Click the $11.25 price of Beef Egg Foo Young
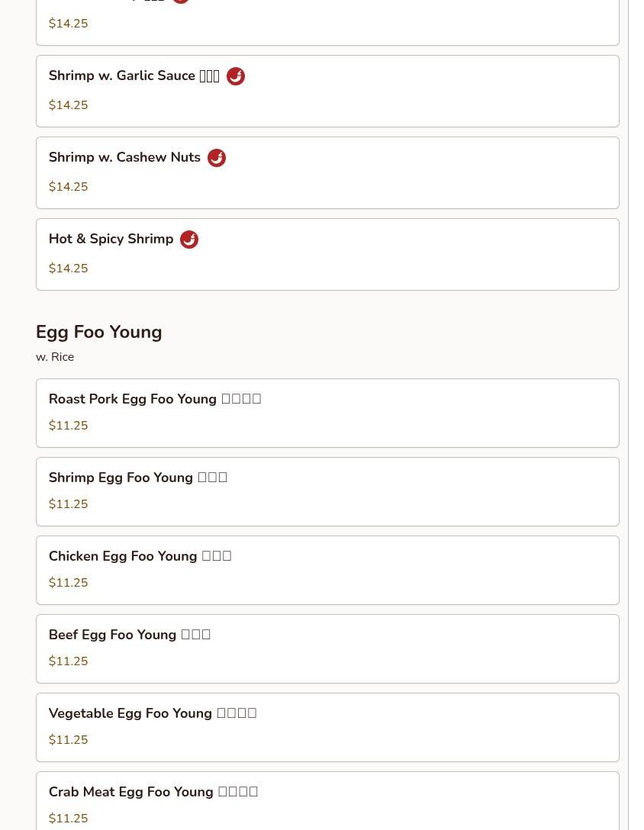Screen dimensions: 644x830 pos(69,661)
